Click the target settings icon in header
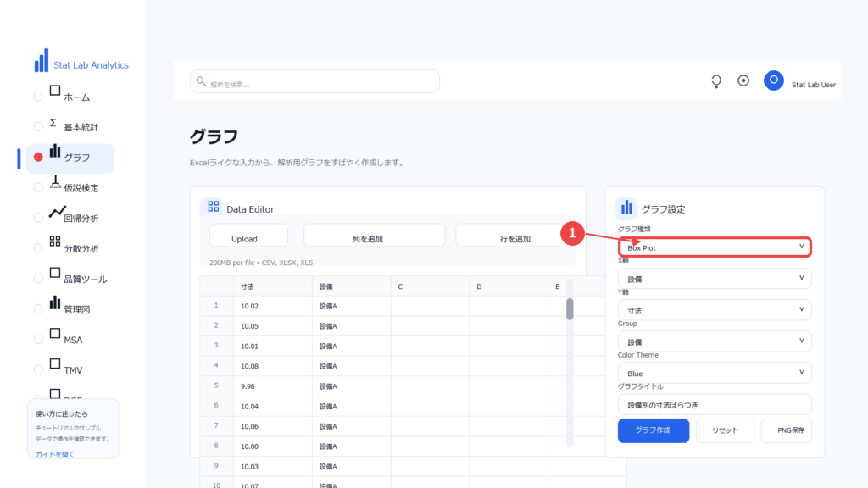This screenshot has height=488, width=868. pyautogui.click(x=743, y=80)
